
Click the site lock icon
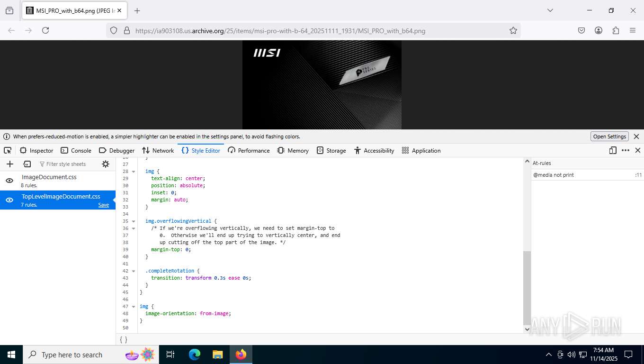(126, 30)
